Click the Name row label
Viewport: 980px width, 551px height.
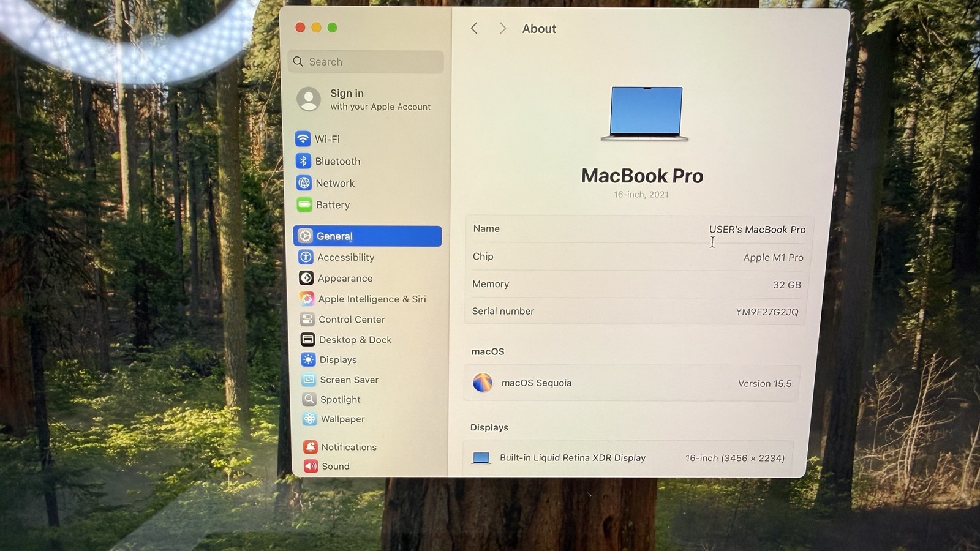tap(486, 228)
